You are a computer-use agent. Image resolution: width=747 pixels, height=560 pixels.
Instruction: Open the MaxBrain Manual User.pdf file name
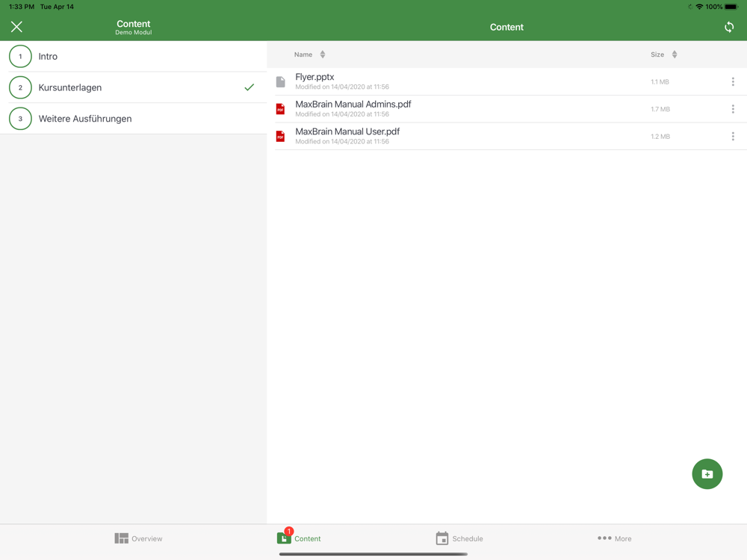click(347, 131)
